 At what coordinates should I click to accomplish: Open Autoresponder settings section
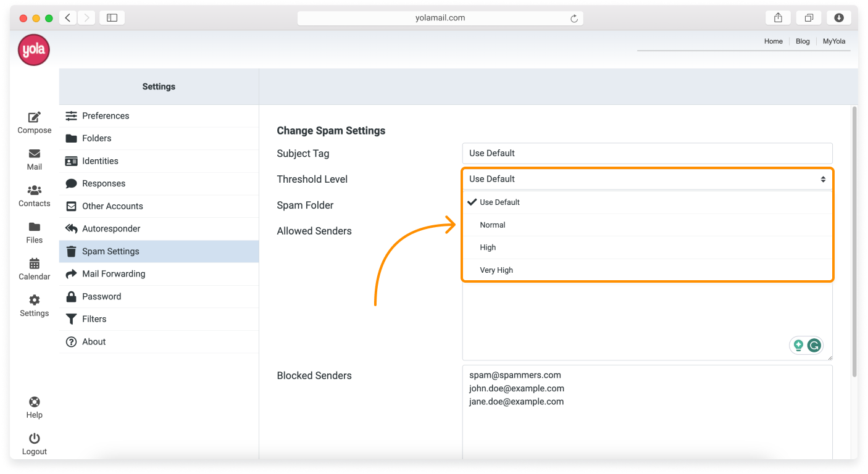(x=111, y=229)
